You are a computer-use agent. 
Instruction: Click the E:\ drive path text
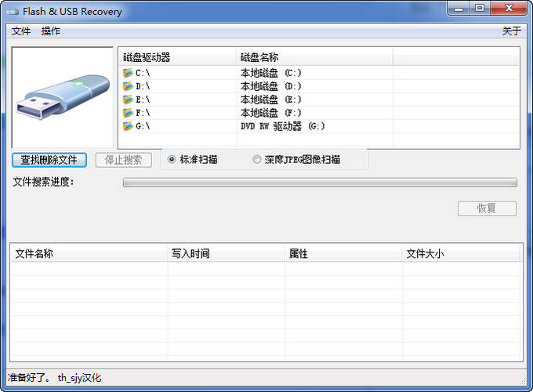(x=143, y=100)
